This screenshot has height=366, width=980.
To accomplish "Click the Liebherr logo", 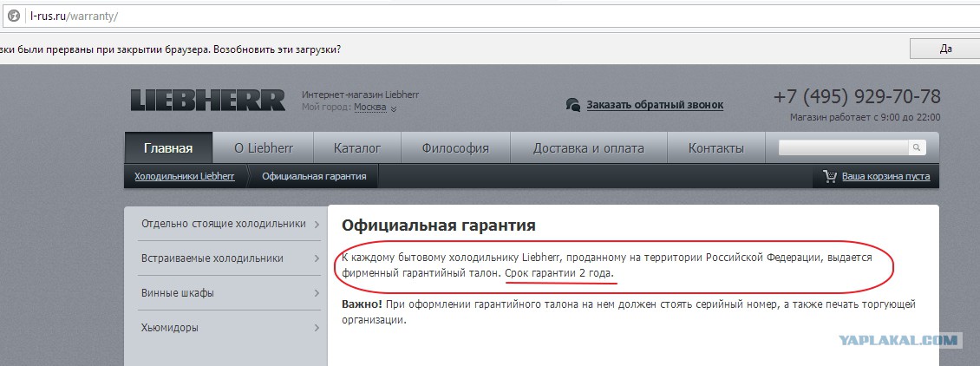I will click(x=208, y=101).
